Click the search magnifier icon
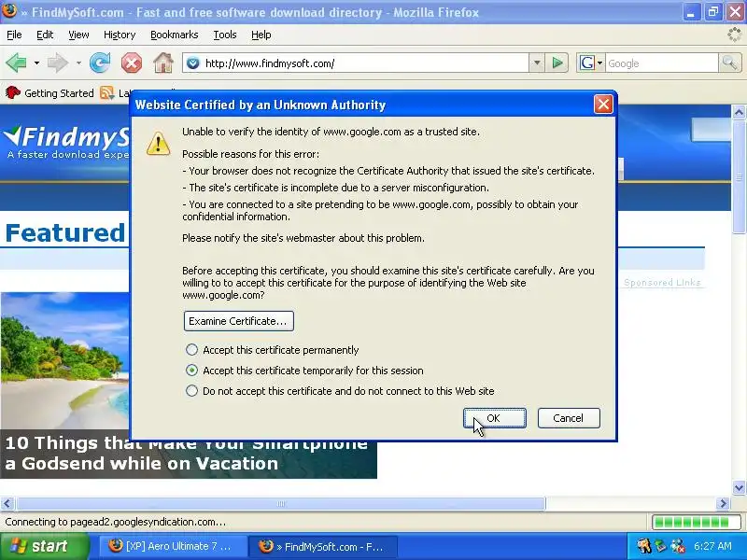The width and height of the screenshot is (747, 560). [729, 63]
